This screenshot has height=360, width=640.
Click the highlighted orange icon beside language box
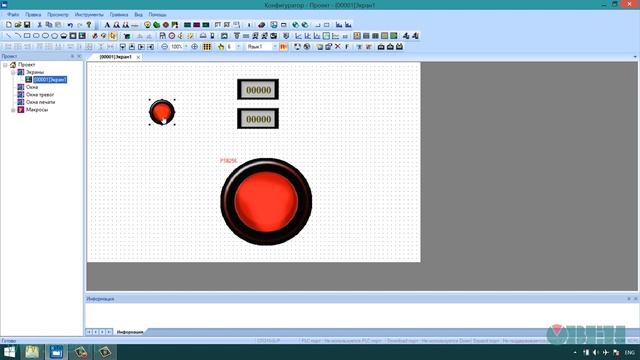pyautogui.click(x=283, y=47)
